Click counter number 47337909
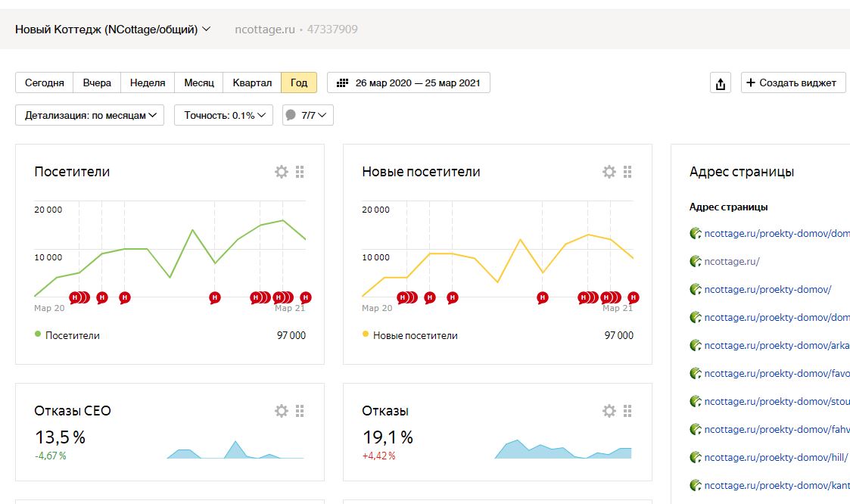Screen dimensions: 850x504 click(x=332, y=30)
